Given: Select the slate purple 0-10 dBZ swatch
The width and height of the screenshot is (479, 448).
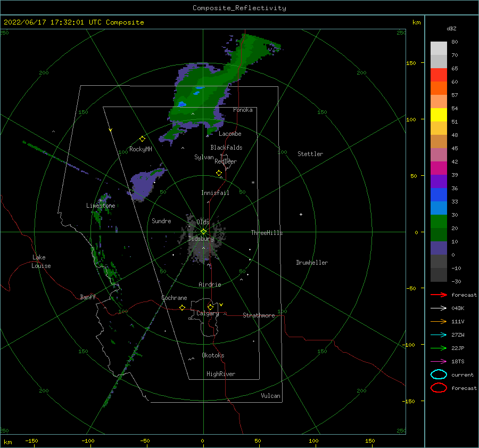Looking at the screenshot, I should [439, 248].
